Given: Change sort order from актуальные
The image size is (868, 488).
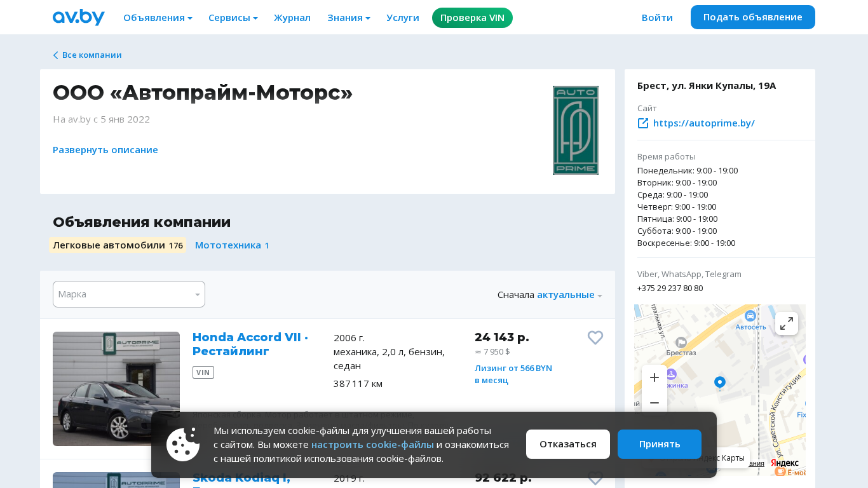Looking at the screenshot, I should click(x=569, y=295).
